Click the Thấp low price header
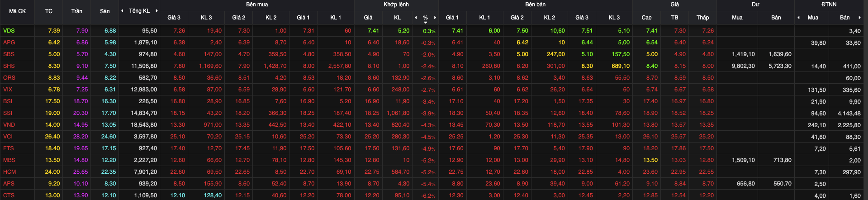 702,18
